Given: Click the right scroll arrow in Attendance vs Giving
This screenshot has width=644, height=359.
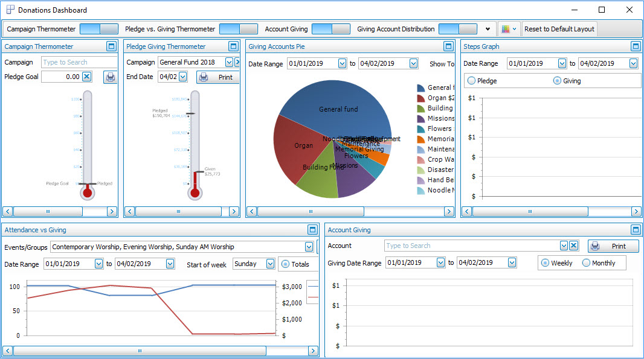Looking at the screenshot, I should click(x=313, y=351).
